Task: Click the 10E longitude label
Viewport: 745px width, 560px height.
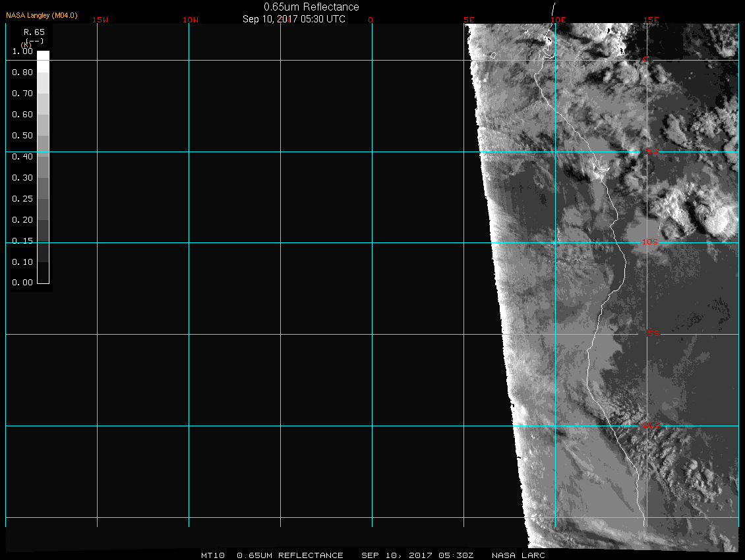Action: tap(558, 20)
